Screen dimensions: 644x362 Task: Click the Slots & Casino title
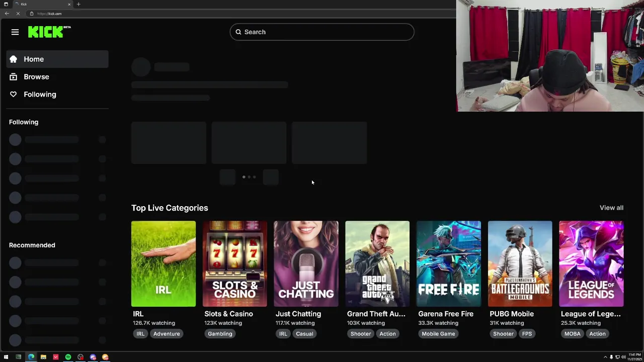click(x=228, y=314)
